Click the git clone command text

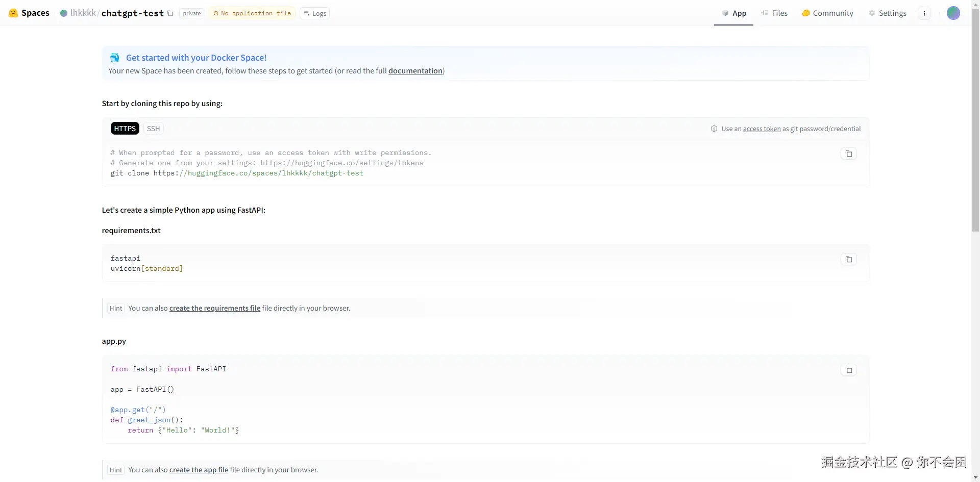pos(237,173)
